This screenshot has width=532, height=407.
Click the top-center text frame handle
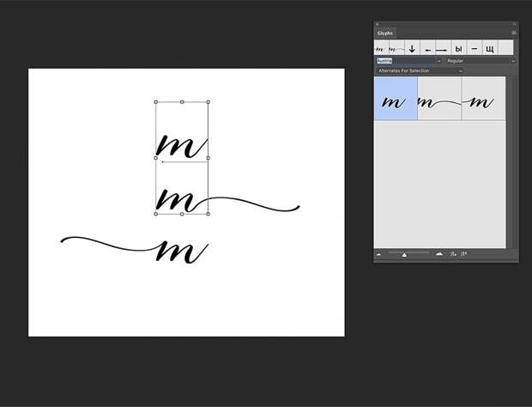(x=182, y=102)
